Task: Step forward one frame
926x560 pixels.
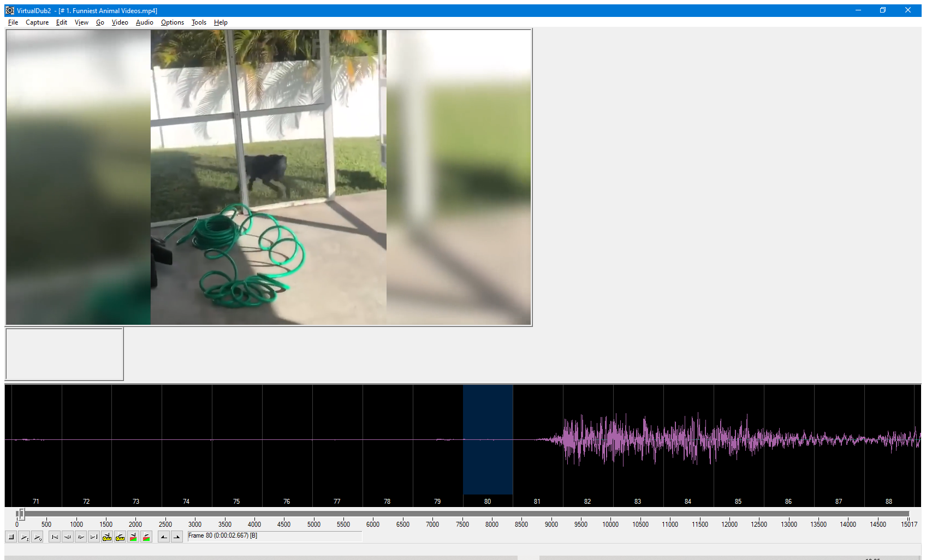Action: pyautogui.click(x=81, y=537)
